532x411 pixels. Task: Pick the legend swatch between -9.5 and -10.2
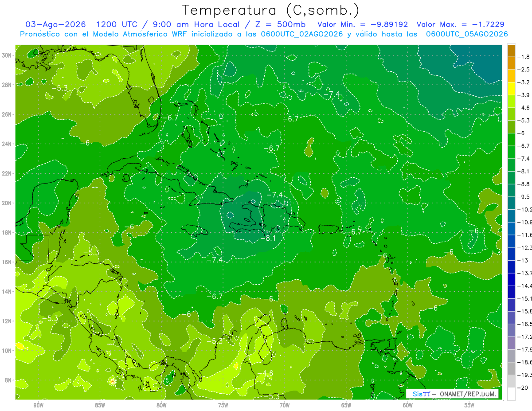pyautogui.click(x=511, y=203)
